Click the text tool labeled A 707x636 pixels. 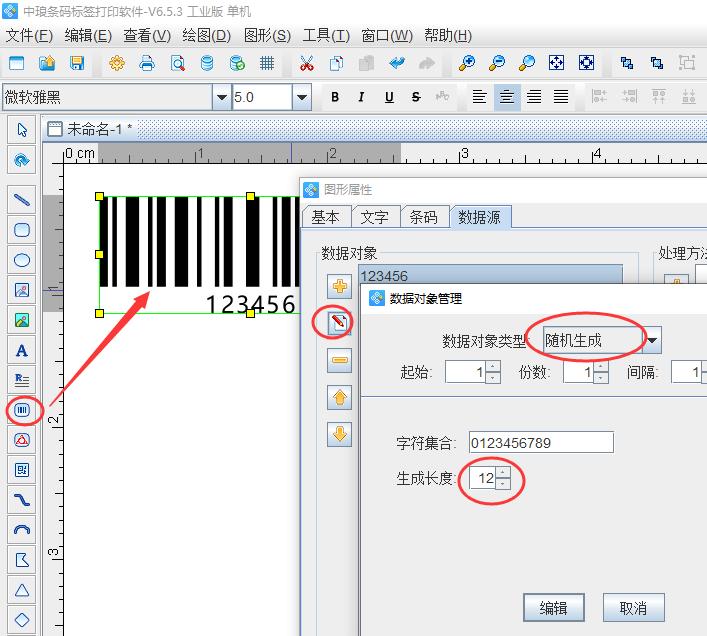22,350
